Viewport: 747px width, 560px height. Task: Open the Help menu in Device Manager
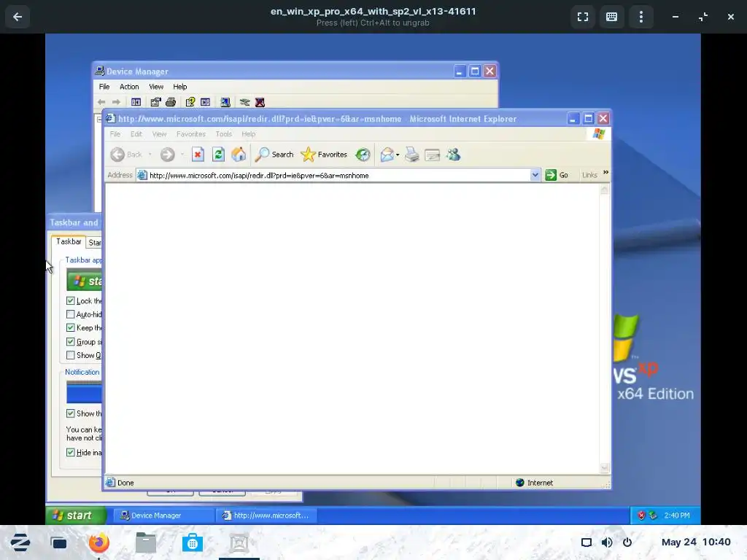tap(180, 87)
